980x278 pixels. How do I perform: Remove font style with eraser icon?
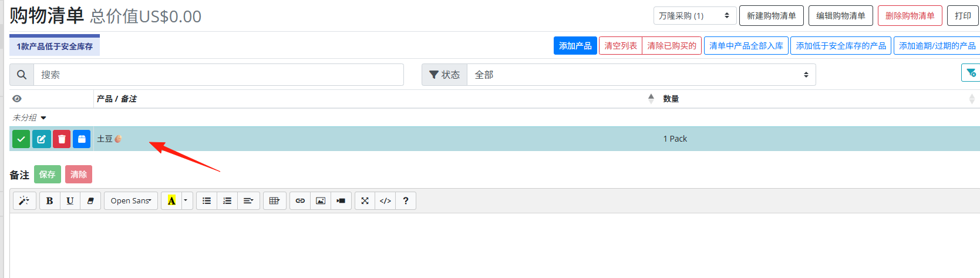[x=90, y=201]
